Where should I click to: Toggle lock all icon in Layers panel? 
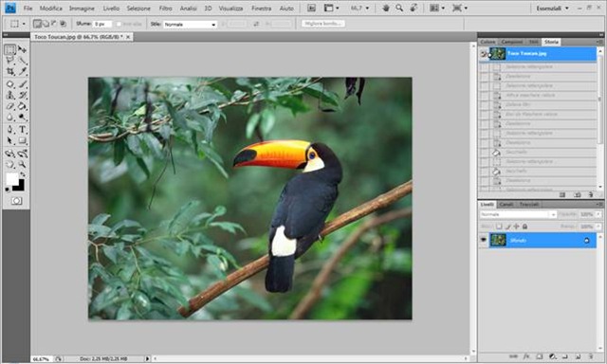coord(524,227)
